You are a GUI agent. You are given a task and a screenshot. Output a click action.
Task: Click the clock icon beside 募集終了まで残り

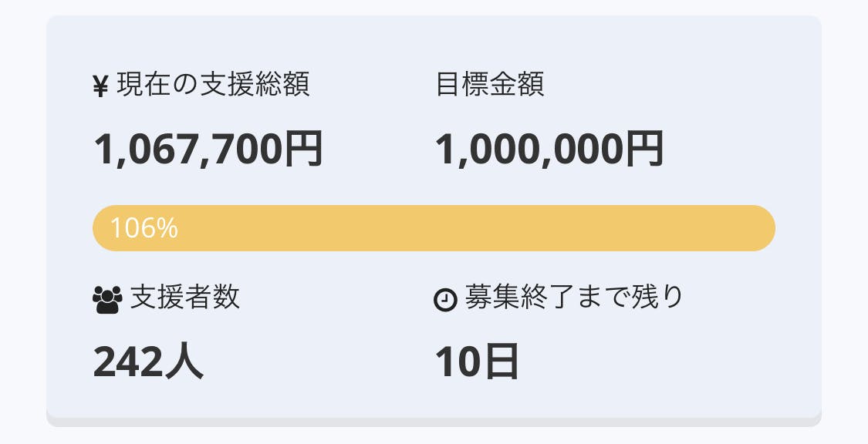point(446,299)
